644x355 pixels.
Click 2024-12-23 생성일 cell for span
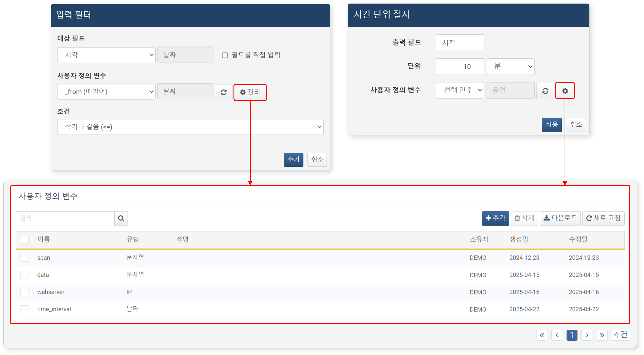click(x=524, y=258)
